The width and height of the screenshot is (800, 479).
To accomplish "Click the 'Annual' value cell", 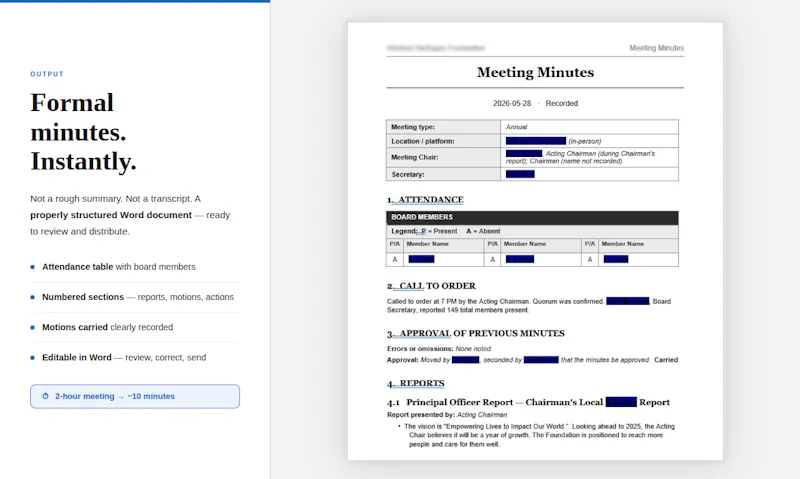I will coord(589,127).
